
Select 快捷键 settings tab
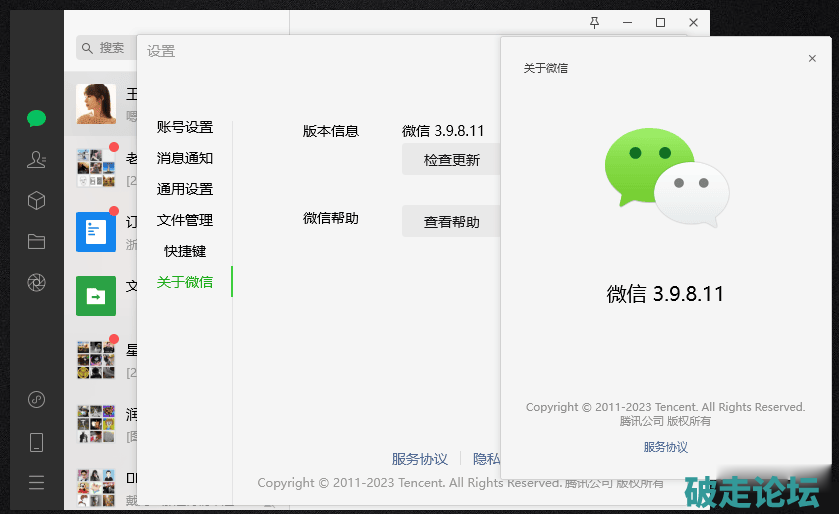point(184,251)
